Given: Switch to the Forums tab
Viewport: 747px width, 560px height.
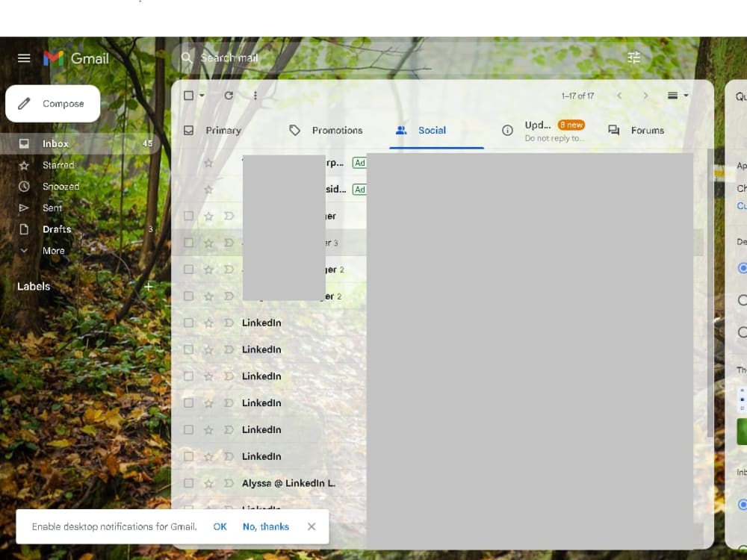Looking at the screenshot, I should pyautogui.click(x=648, y=131).
